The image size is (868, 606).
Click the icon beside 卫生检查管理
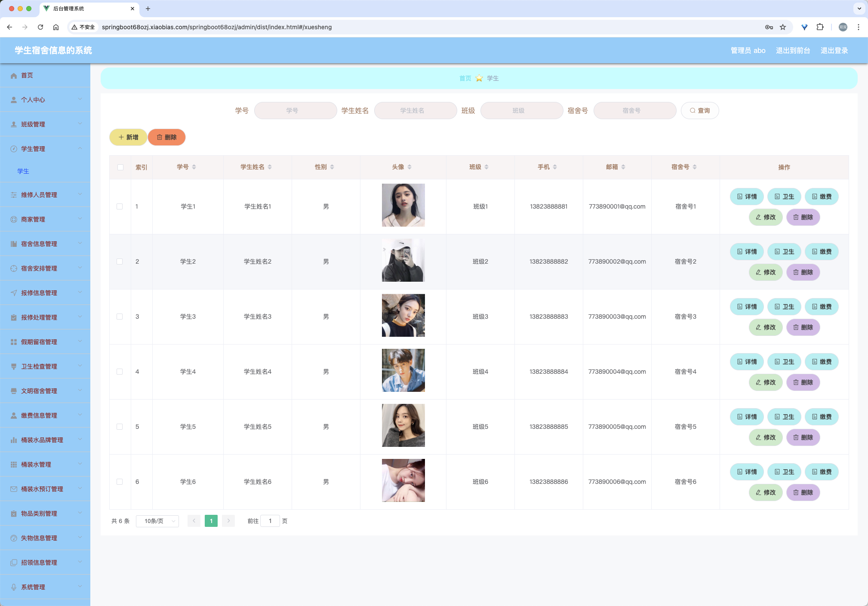(14, 366)
